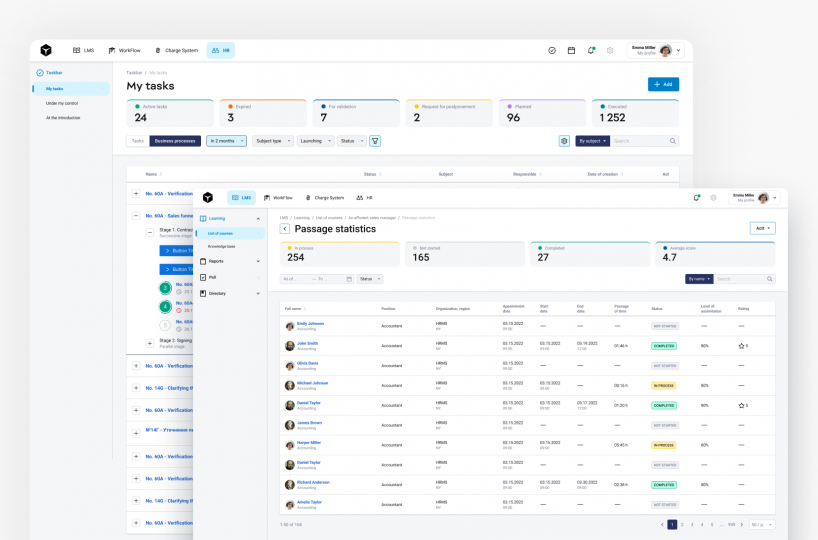Collapse the No. 60A Sales funnel row
818x540 pixels.
136,215
